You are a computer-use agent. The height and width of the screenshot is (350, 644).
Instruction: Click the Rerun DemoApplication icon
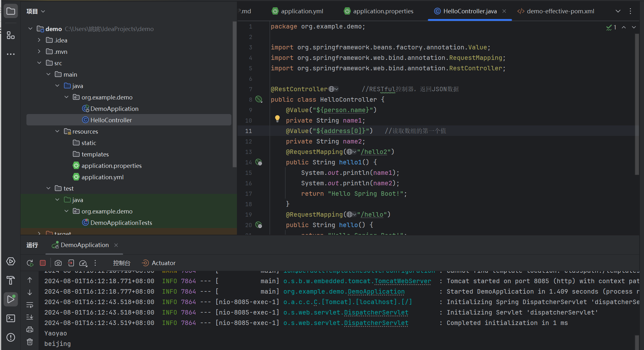point(30,263)
